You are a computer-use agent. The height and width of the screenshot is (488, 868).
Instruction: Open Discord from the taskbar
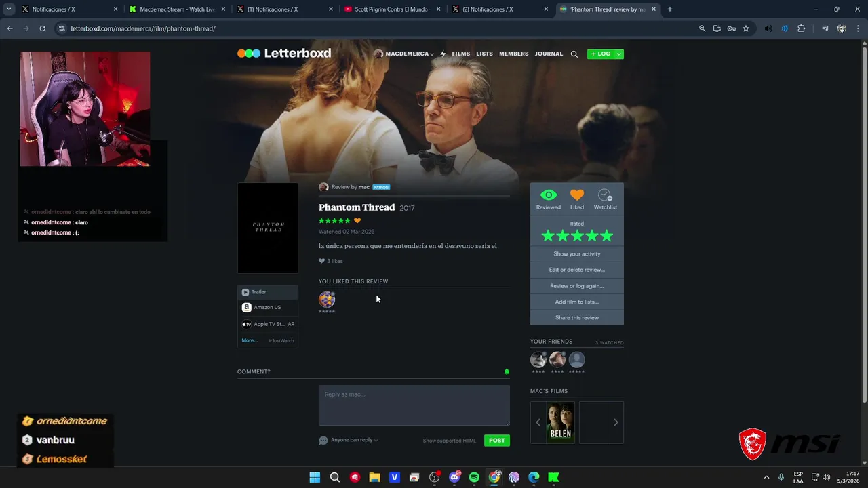point(454,477)
